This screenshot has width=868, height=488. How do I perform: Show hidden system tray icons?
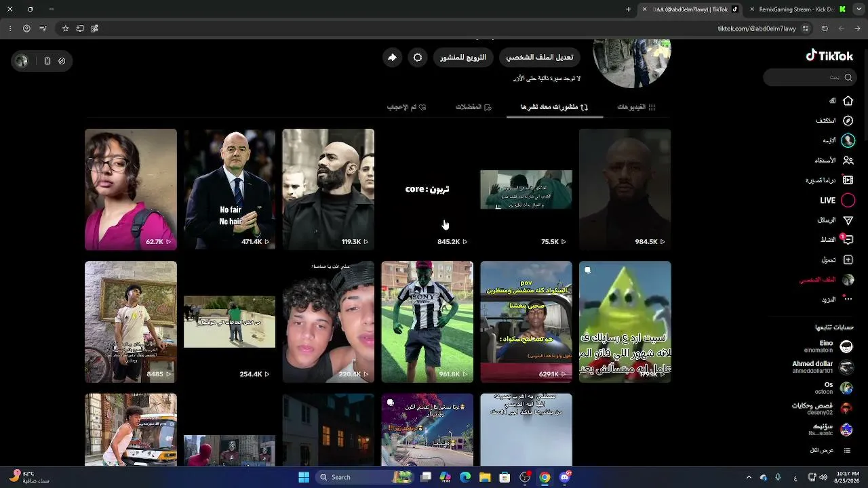coord(749,477)
